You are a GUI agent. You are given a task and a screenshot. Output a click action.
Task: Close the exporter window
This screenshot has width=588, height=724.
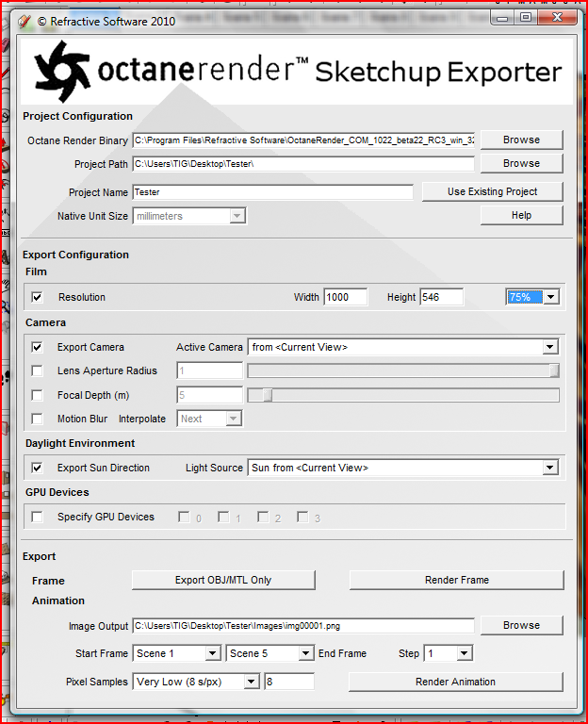[x=557, y=18]
